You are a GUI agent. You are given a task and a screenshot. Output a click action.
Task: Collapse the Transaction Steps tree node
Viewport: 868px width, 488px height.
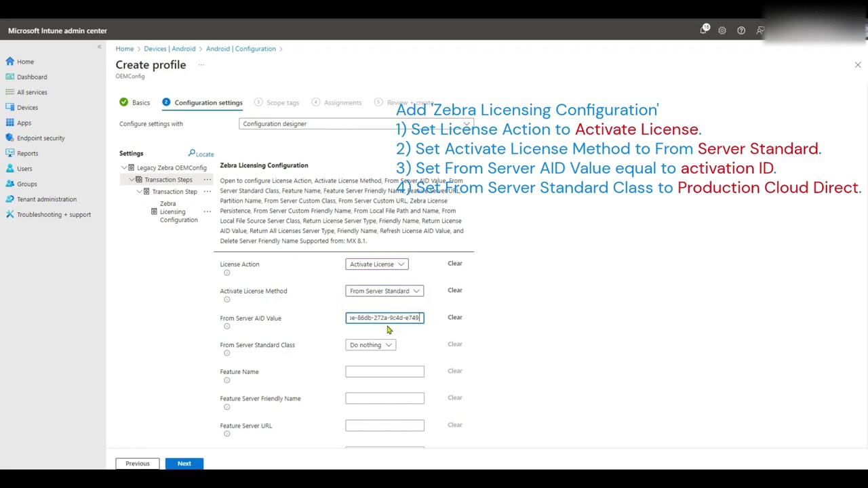pos(132,180)
